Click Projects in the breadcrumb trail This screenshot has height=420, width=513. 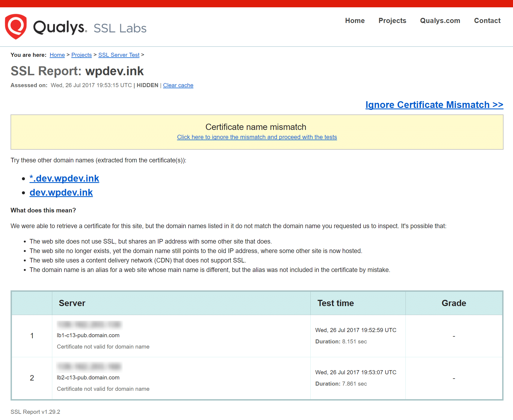(81, 55)
